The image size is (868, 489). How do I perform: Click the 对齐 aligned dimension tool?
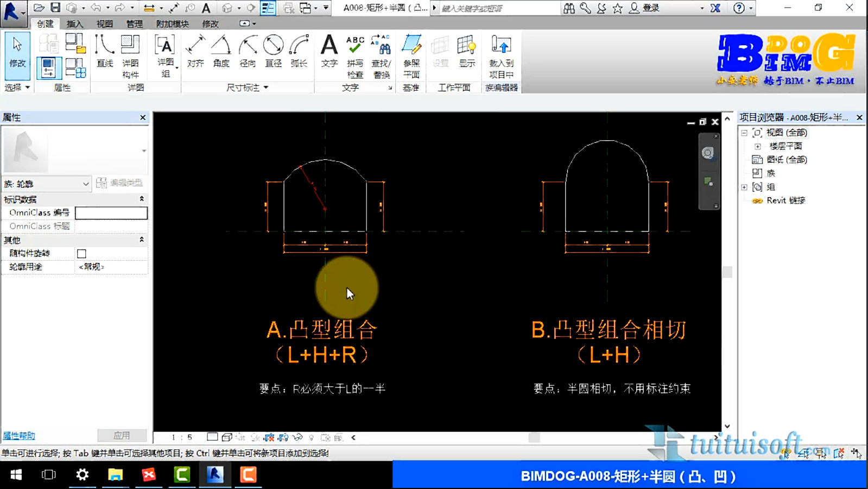click(195, 53)
